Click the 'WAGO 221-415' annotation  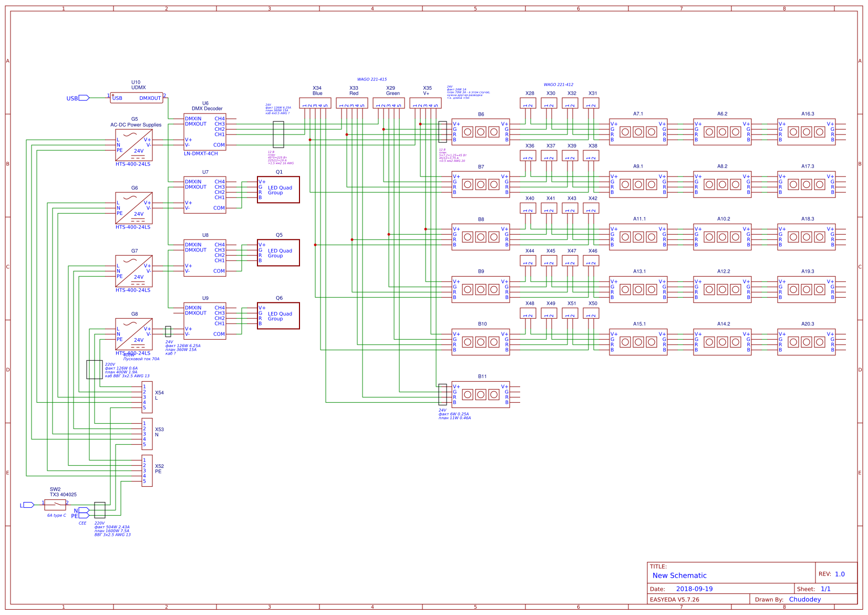[x=372, y=79]
